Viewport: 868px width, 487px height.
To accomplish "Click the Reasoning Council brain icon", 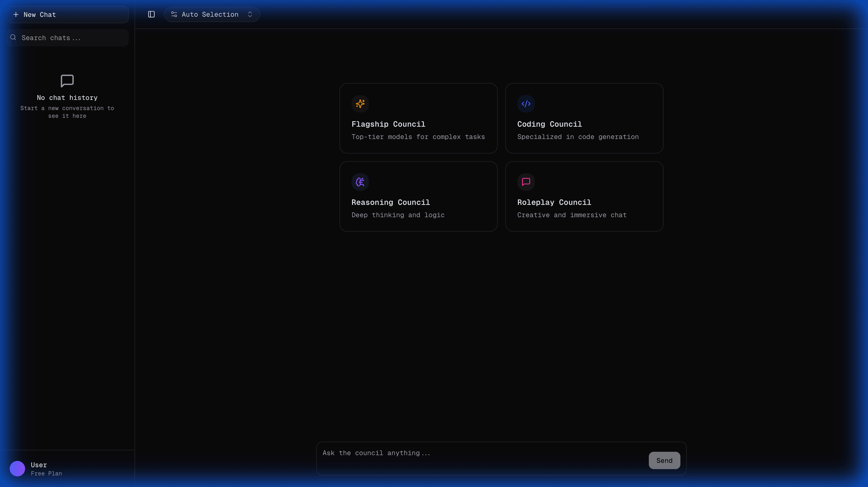I will click(x=360, y=182).
